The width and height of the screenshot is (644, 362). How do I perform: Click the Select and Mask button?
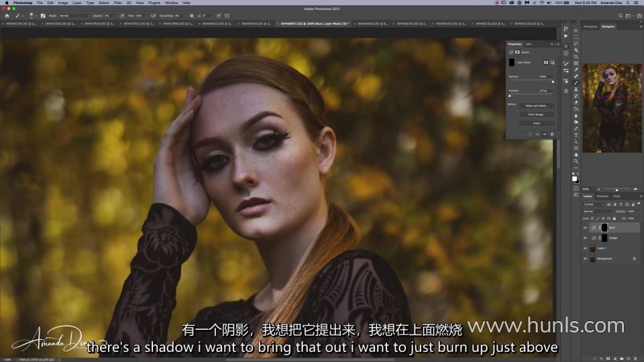click(x=537, y=105)
